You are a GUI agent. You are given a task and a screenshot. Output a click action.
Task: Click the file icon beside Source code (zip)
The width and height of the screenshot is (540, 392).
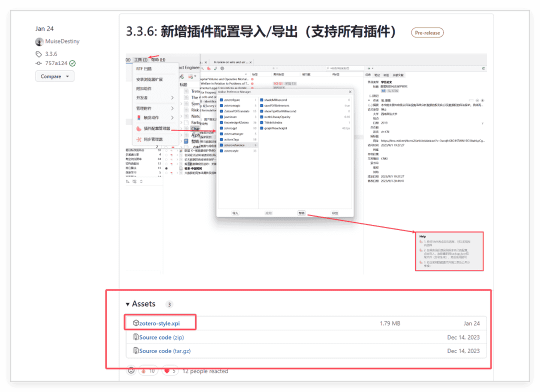pos(136,337)
